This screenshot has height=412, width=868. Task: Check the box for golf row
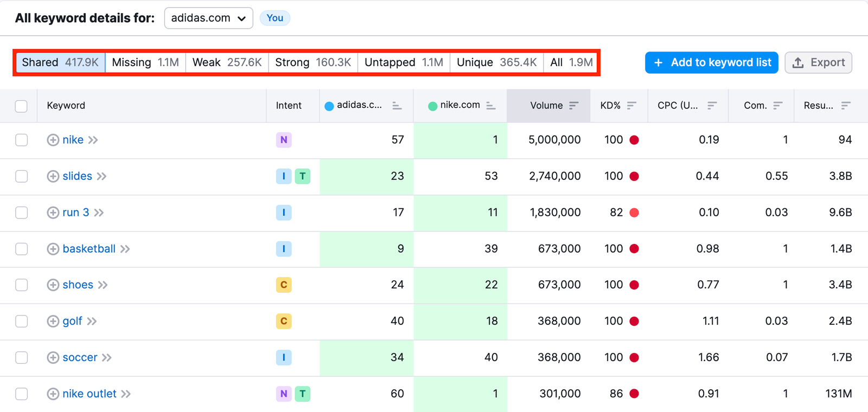[21, 321]
